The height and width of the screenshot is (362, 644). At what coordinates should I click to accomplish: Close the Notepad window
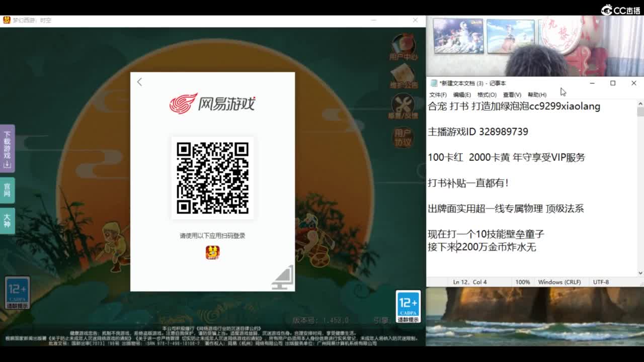tap(633, 83)
